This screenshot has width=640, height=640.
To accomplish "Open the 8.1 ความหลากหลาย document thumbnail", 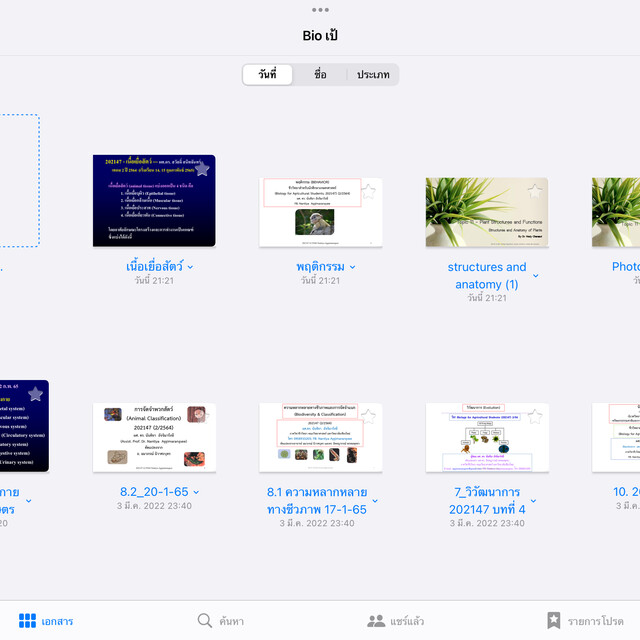I will tap(320, 437).
